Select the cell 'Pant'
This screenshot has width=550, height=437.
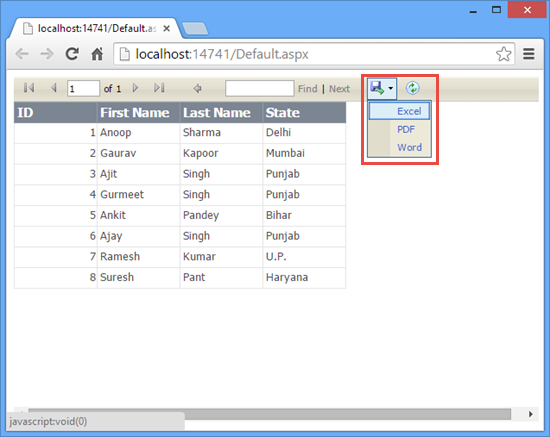tap(221, 277)
